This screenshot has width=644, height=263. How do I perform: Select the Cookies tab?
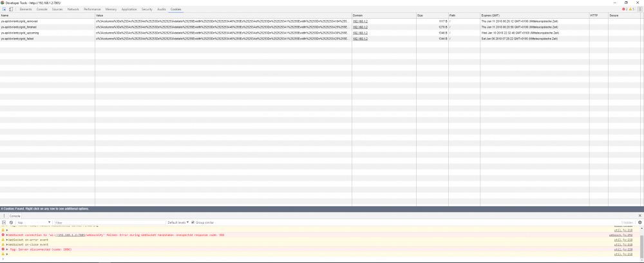click(176, 9)
